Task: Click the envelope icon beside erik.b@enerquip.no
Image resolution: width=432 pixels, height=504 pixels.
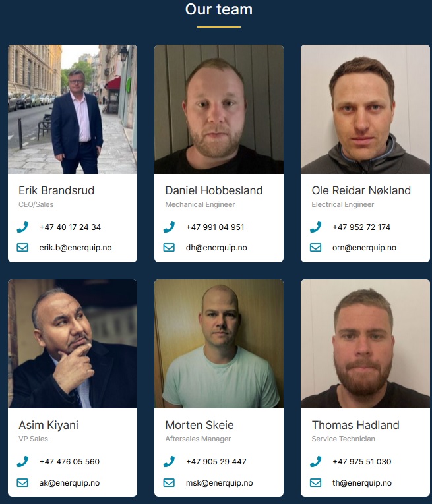Action: click(22, 248)
